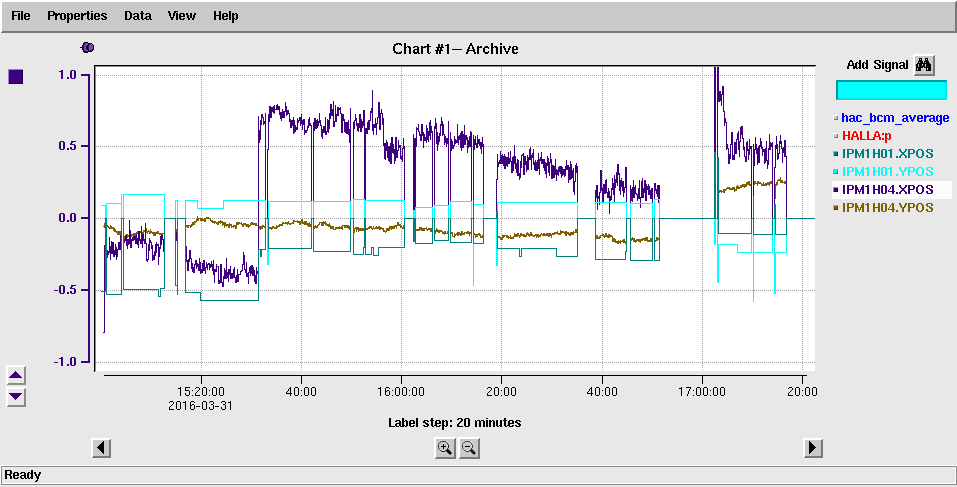The width and height of the screenshot is (957, 487).
Task: Click the 2016-03-31 date label
Action: pyautogui.click(x=201, y=405)
